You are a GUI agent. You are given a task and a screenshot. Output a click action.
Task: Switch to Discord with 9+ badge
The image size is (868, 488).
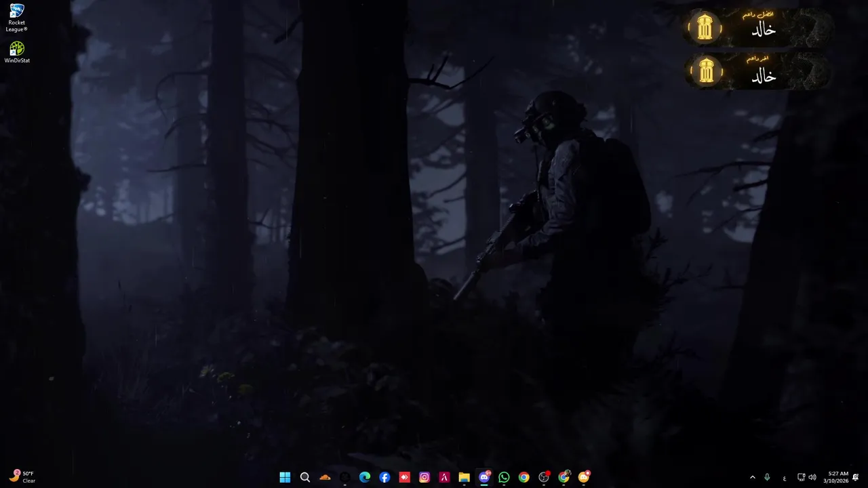tap(484, 477)
